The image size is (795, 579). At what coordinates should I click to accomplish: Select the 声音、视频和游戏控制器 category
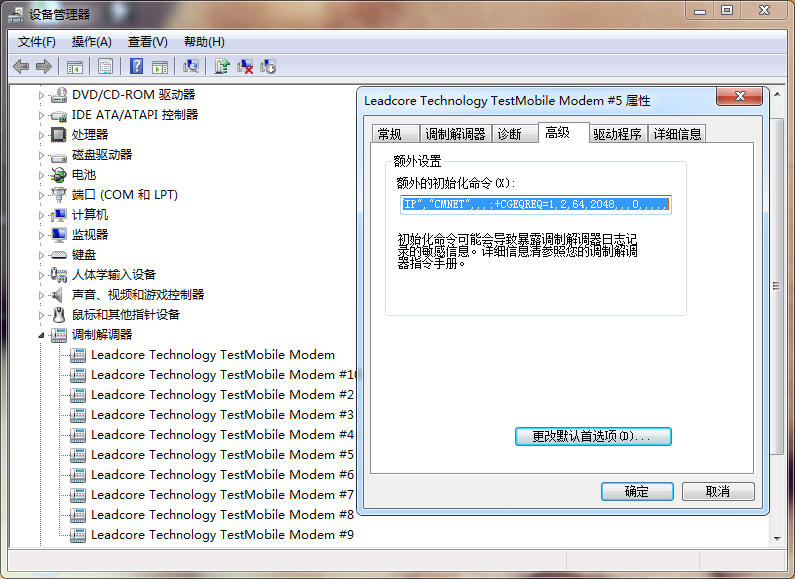pyautogui.click(x=138, y=295)
